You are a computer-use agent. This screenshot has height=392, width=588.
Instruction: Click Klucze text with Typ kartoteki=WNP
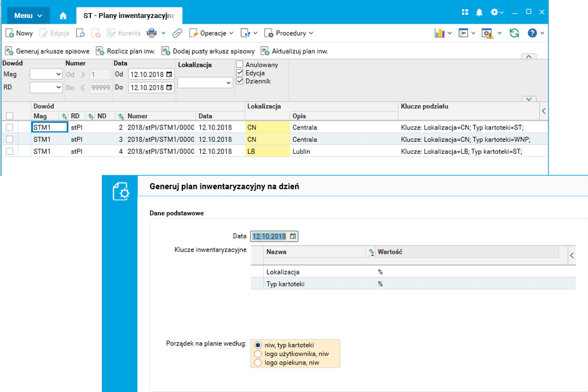pos(466,139)
